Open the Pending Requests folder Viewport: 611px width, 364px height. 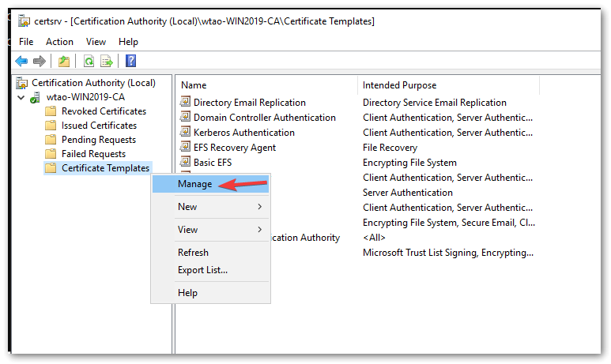pos(99,140)
